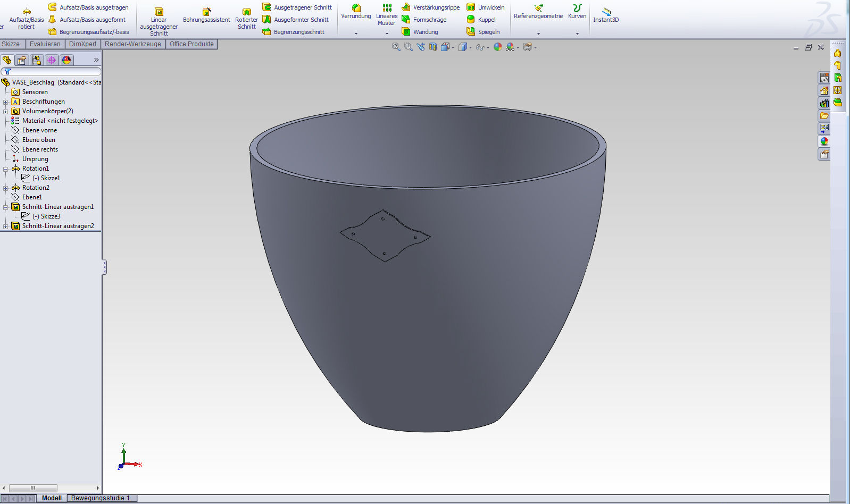Activate the section view icon
This screenshot has height=504, width=850.
click(433, 47)
